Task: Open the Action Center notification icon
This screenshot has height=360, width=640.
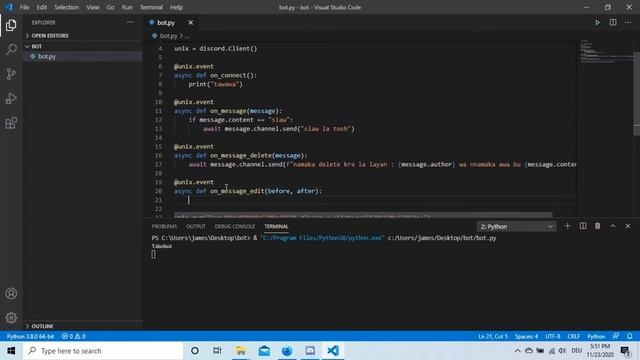Action: (x=625, y=351)
